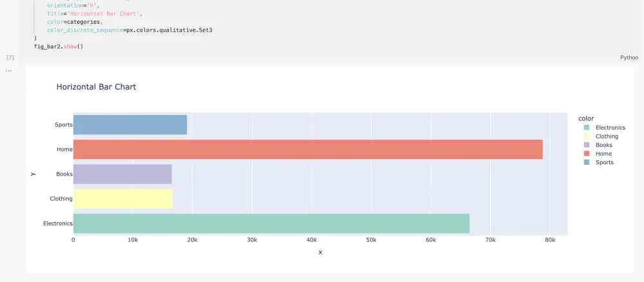
Task: Click the yellow Clothing bar
Action: point(122,199)
